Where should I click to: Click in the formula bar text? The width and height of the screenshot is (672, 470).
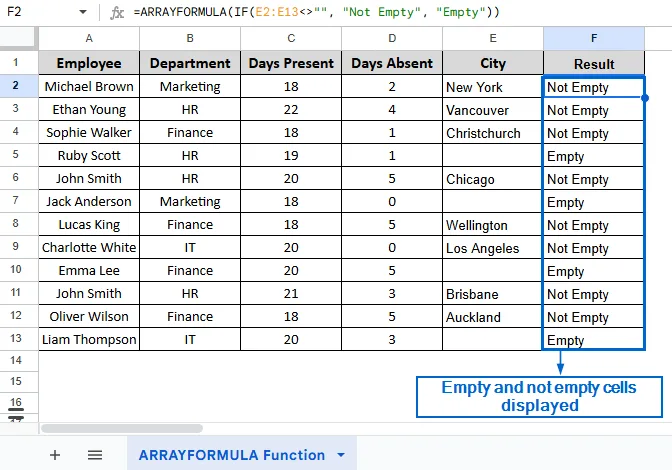click(x=316, y=12)
